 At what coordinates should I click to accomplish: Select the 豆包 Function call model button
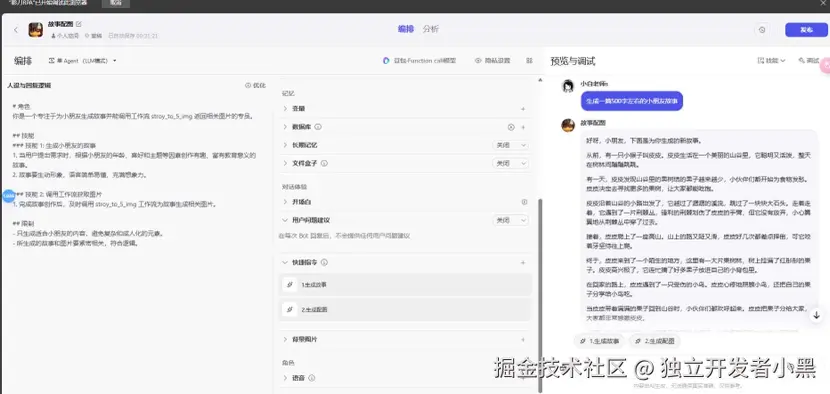[419, 61]
